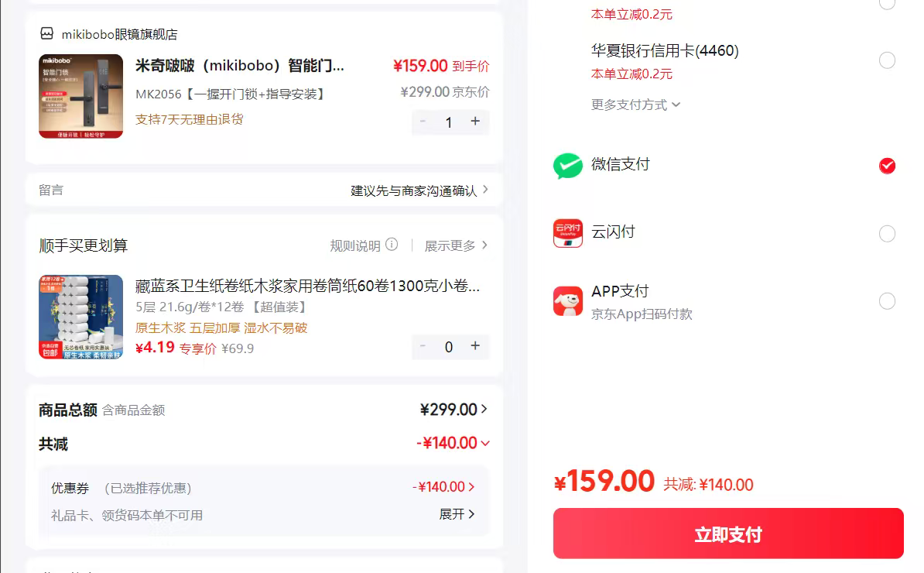
Task: Open the 留言 merchant message row
Action: point(264,190)
